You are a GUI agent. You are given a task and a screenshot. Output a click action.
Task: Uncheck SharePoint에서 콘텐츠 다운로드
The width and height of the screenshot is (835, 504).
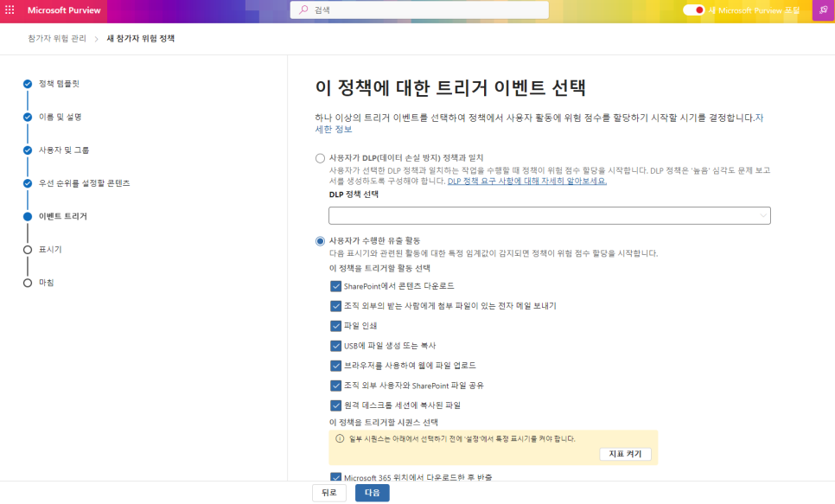click(x=335, y=286)
